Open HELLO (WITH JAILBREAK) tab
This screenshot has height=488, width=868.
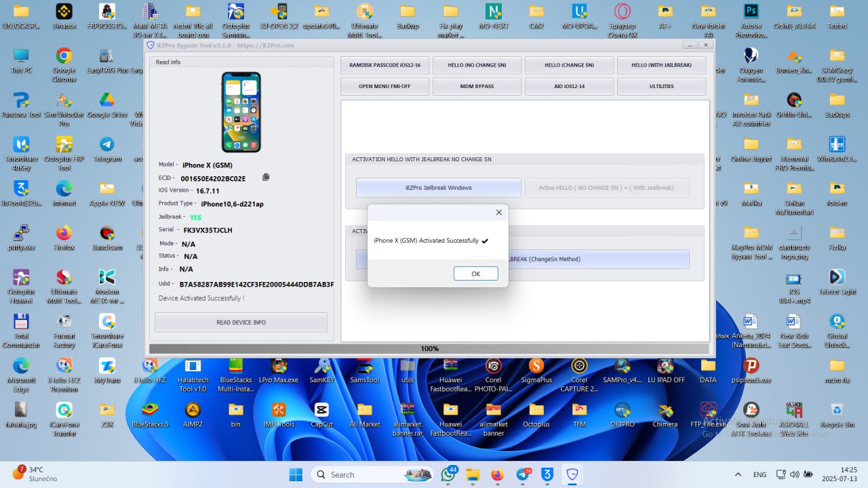click(661, 65)
